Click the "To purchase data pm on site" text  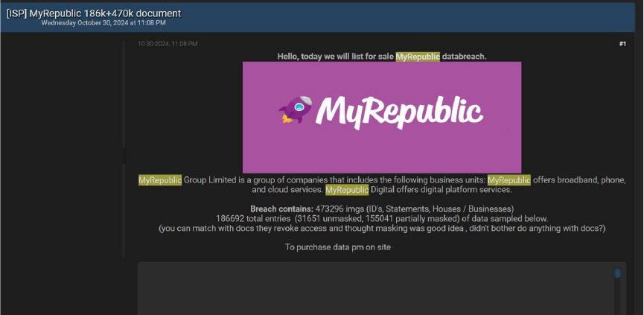338,247
